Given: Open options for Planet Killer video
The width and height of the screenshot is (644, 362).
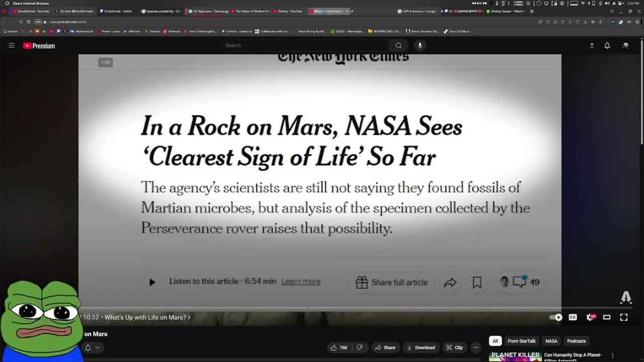Looking at the screenshot, I should coord(613,355).
